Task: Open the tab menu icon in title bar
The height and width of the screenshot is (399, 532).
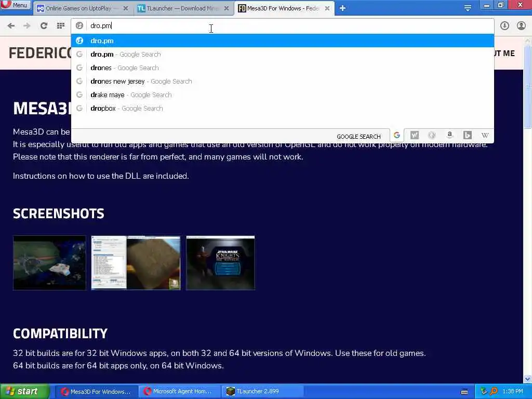Action: tap(468, 8)
